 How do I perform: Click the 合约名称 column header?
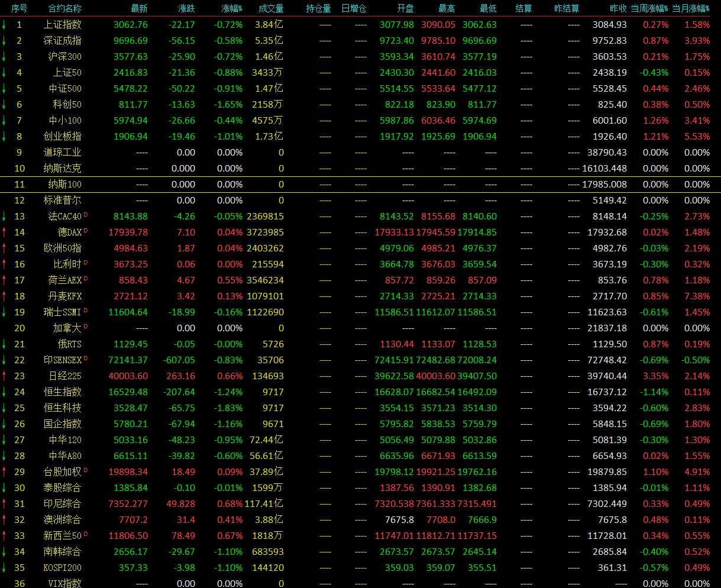click(x=64, y=9)
